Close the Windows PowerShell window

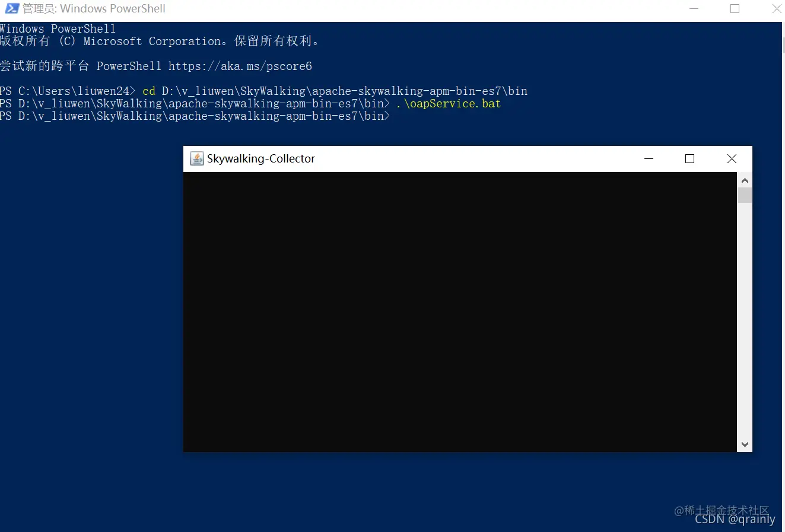pyautogui.click(x=776, y=8)
